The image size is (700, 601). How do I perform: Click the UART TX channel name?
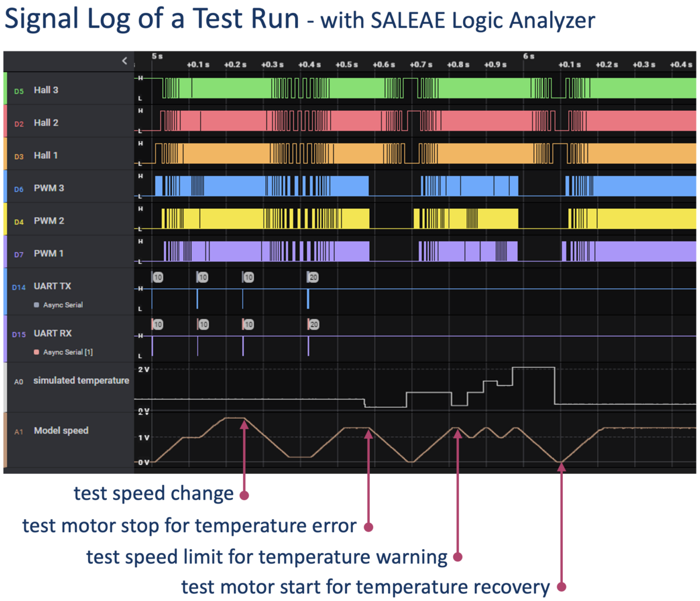(52, 286)
